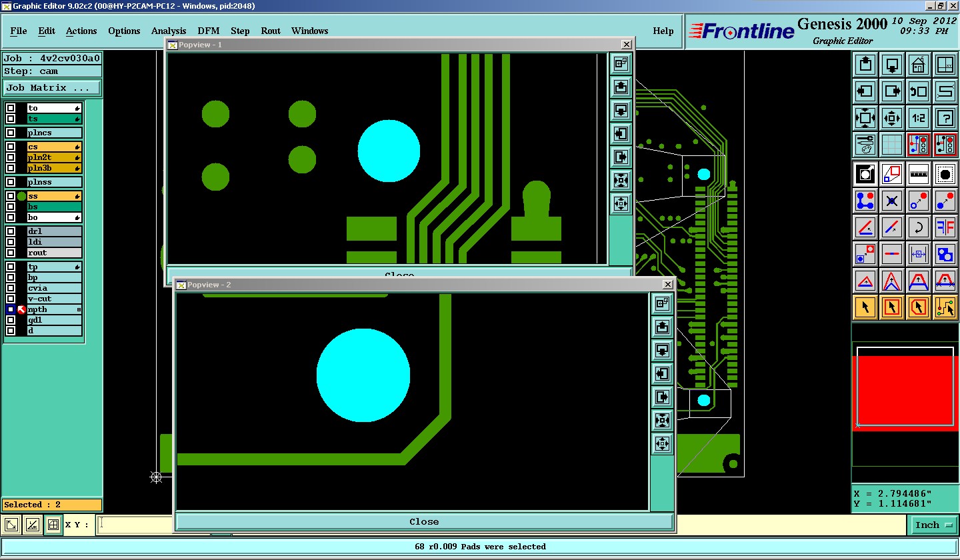The width and height of the screenshot is (960, 560).
Task: Open the DFM menu
Action: (x=208, y=31)
